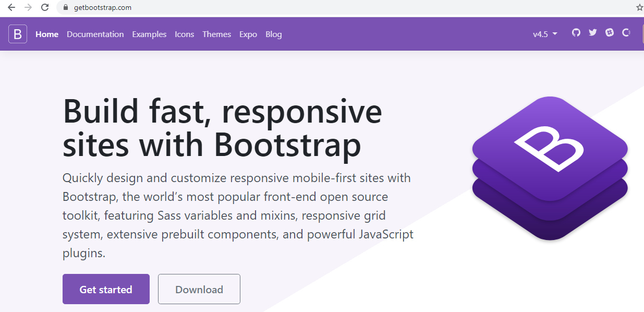This screenshot has height=312, width=644.
Task: Click the heading "Build fast, responsive sites with Bootstrap"
Action: [223, 128]
